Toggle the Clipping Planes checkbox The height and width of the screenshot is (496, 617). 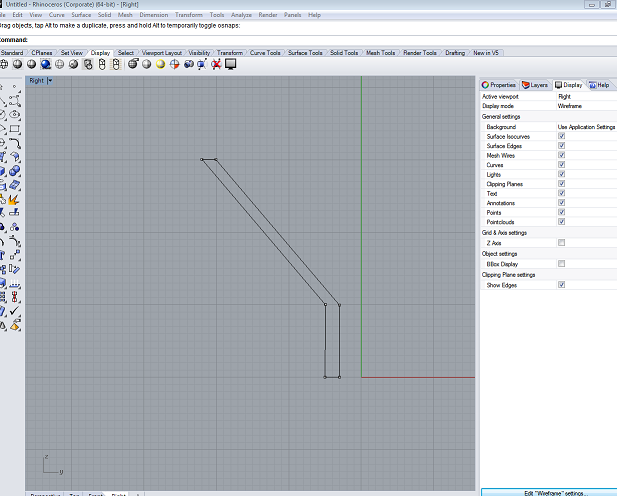pyautogui.click(x=562, y=183)
